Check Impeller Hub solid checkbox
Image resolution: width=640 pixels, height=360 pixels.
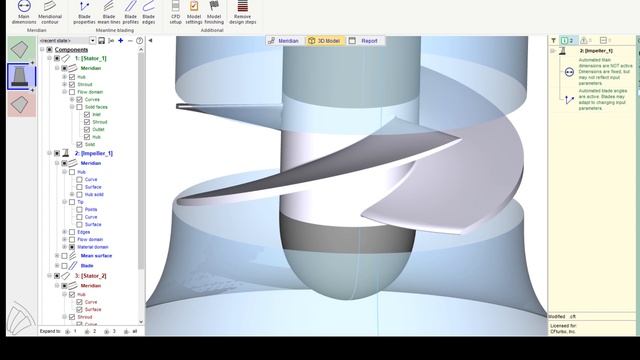pos(80,195)
